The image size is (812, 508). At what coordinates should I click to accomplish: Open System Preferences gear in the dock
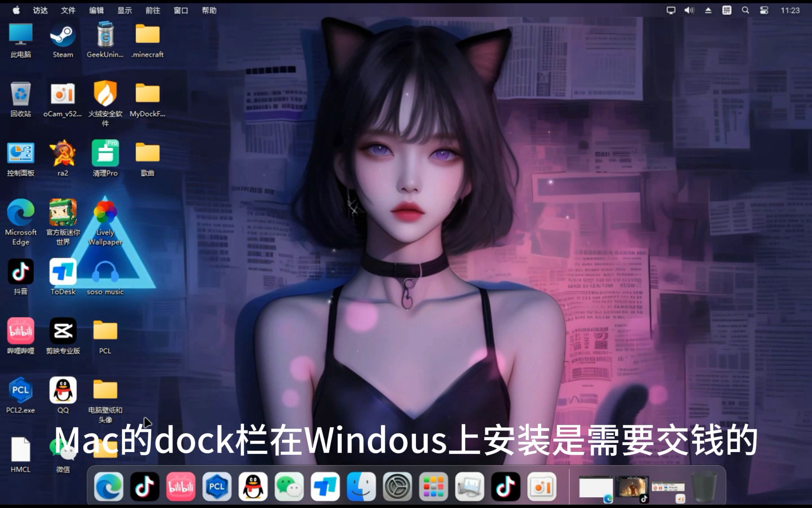[x=398, y=486]
